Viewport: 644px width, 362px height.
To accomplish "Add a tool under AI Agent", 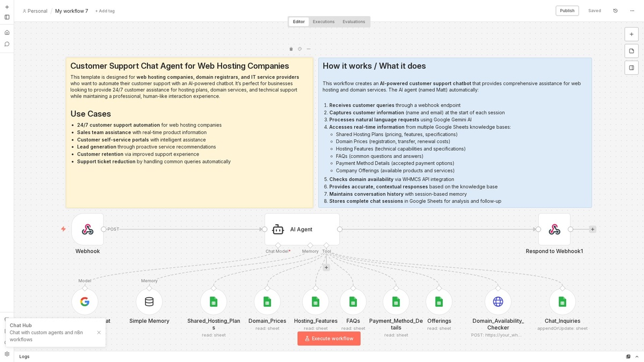I will (326, 267).
